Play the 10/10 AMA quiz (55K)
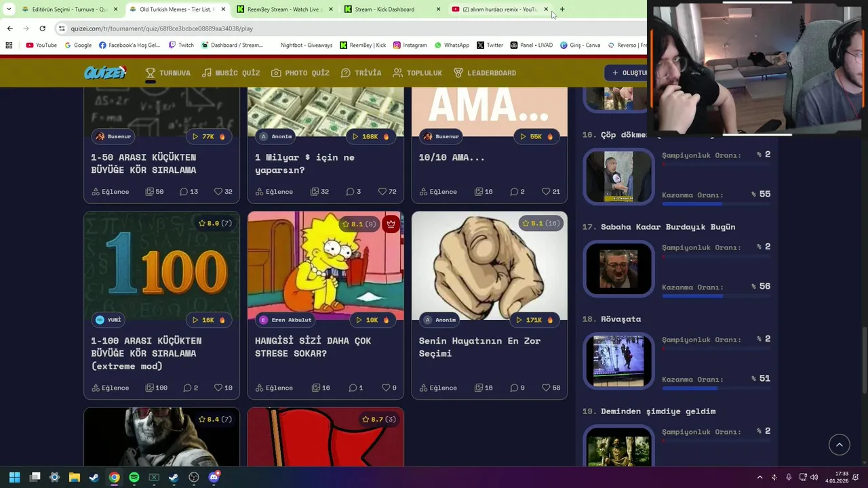Image resolution: width=868 pixels, height=488 pixels. pos(536,136)
